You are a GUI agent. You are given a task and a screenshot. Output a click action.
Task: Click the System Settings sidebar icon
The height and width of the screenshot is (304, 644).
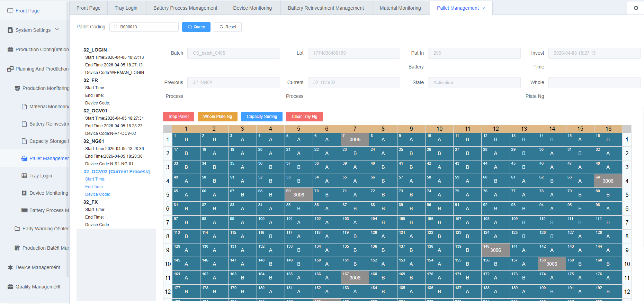tap(10, 30)
